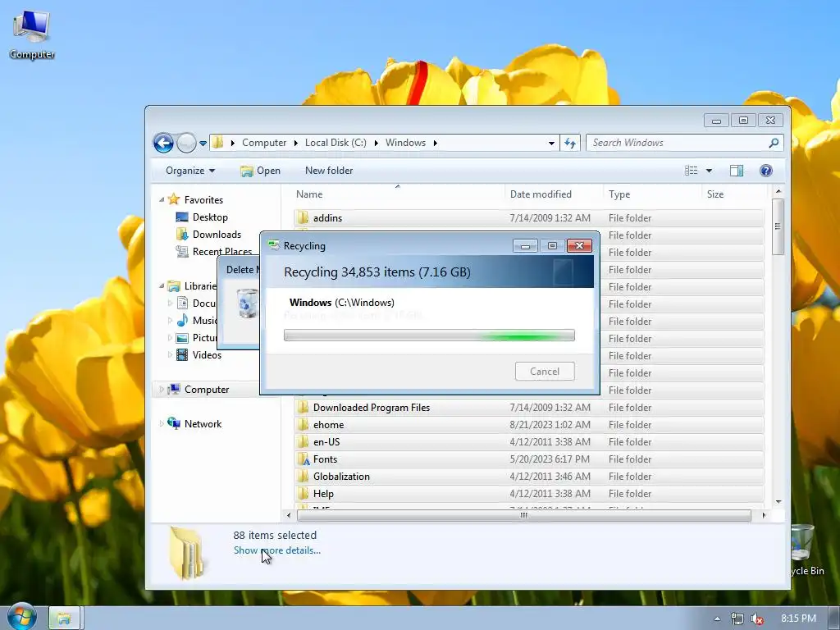840x630 pixels.
Task: Open the recent pages dropdown arrow
Action: pyautogui.click(x=203, y=144)
